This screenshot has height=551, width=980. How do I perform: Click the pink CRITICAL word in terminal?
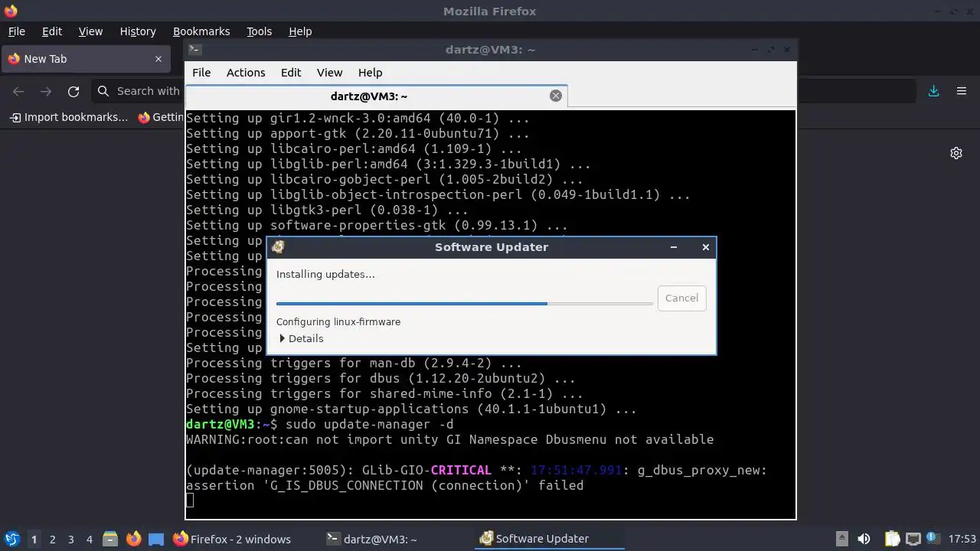[x=461, y=470]
